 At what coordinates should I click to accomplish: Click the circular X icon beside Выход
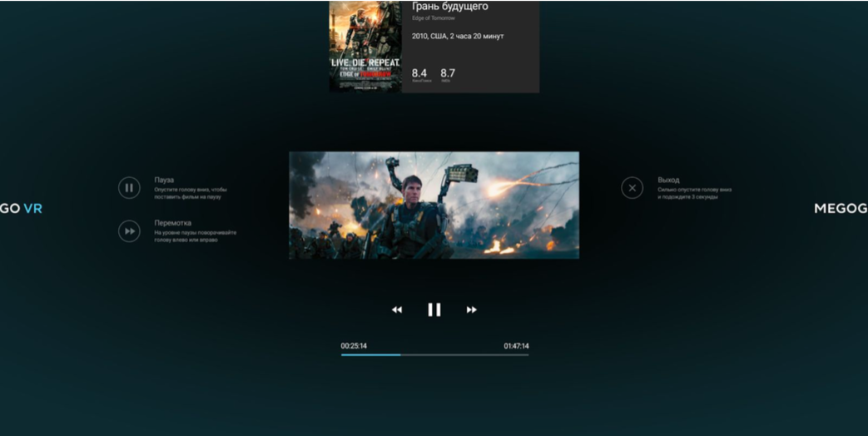[x=632, y=188]
